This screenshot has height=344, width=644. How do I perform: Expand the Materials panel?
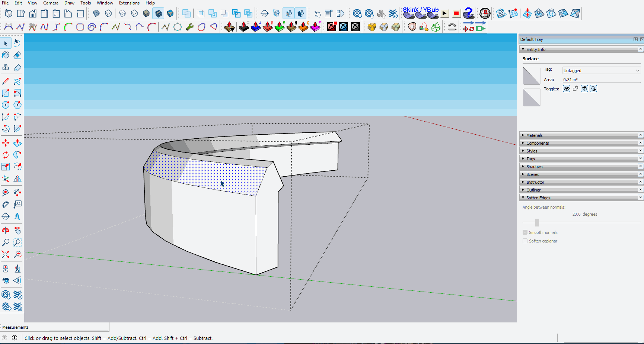tap(535, 135)
